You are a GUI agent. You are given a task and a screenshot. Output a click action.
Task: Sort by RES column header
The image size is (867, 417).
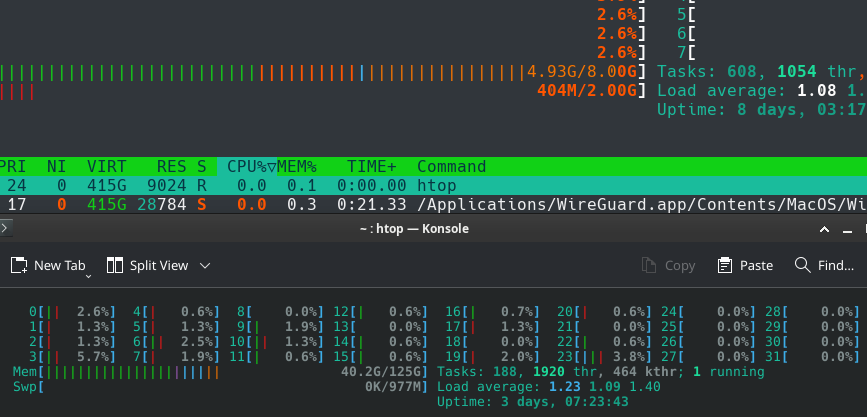tap(171, 166)
